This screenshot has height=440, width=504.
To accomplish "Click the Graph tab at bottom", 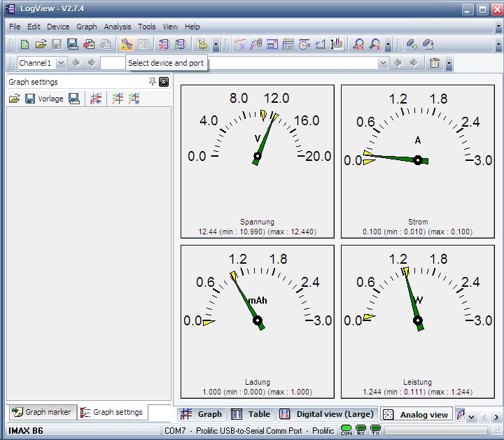I will click(202, 414).
